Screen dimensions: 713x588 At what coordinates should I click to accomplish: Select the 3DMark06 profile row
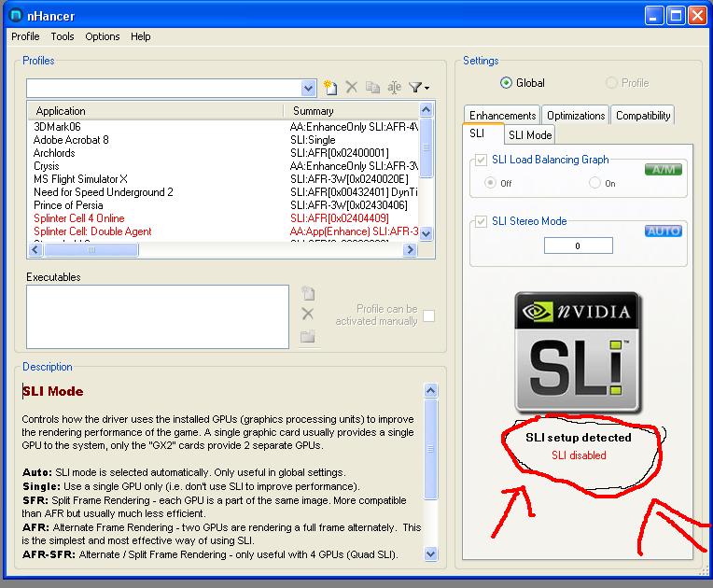click(224, 126)
